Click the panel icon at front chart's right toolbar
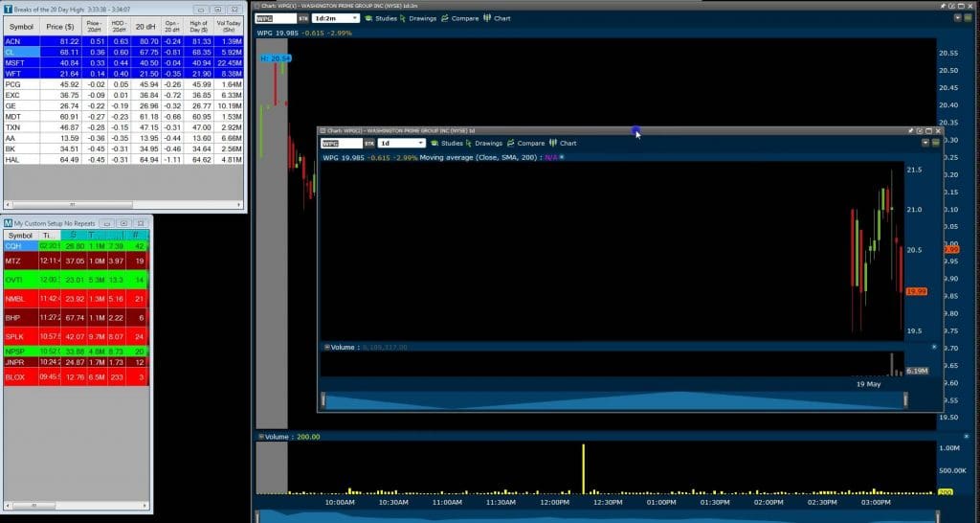980x523 pixels. 936,143
